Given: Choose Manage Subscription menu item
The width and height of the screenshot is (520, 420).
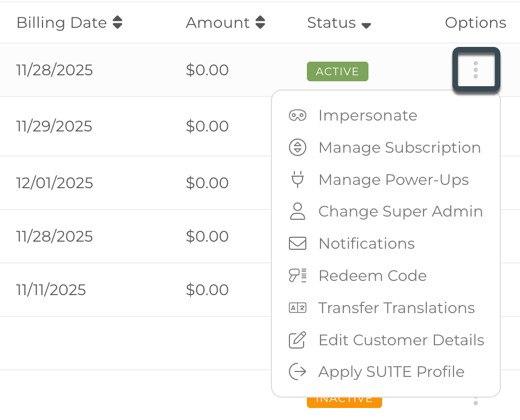Looking at the screenshot, I should [399, 148].
